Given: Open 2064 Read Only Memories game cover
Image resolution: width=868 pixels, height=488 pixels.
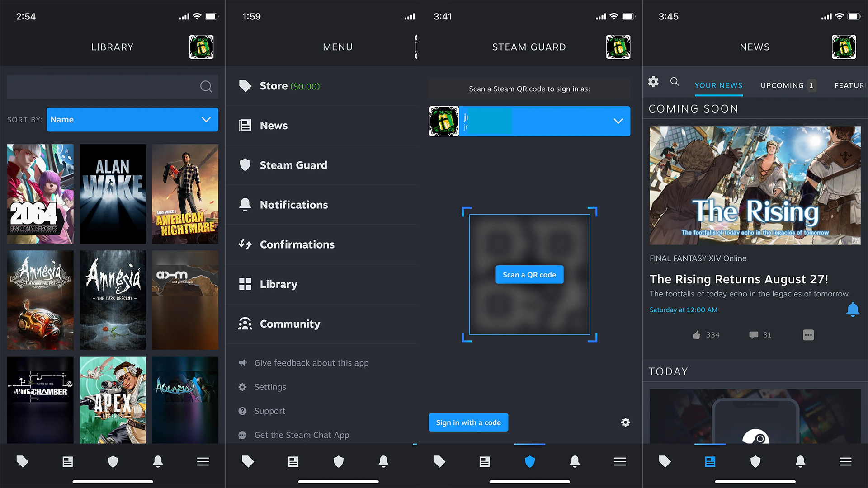Looking at the screenshot, I should [x=40, y=194].
